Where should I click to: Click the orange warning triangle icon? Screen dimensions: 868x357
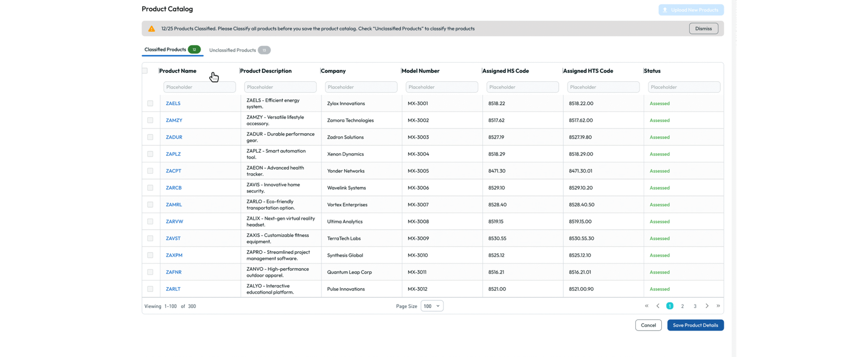[x=152, y=29]
